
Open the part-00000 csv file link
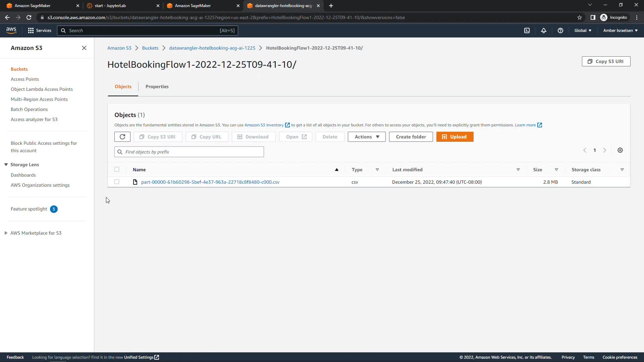(210, 182)
